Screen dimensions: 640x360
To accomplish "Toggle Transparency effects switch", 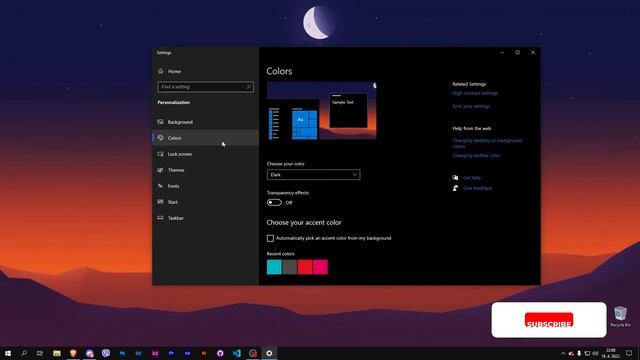I will (274, 202).
